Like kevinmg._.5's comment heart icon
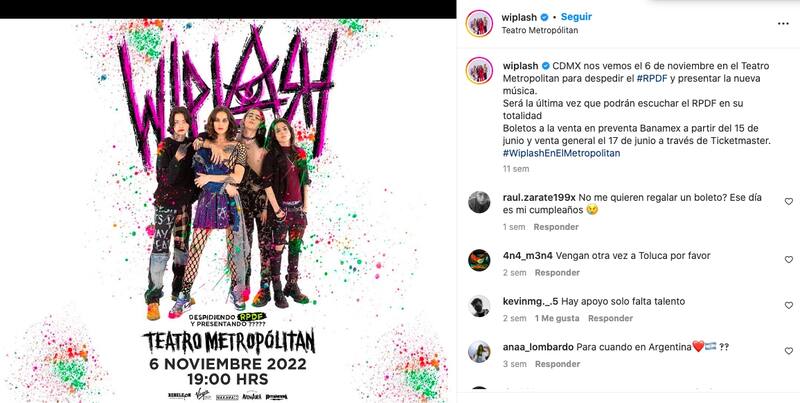This screenshot has width=800, height=403. pos(788,305)
